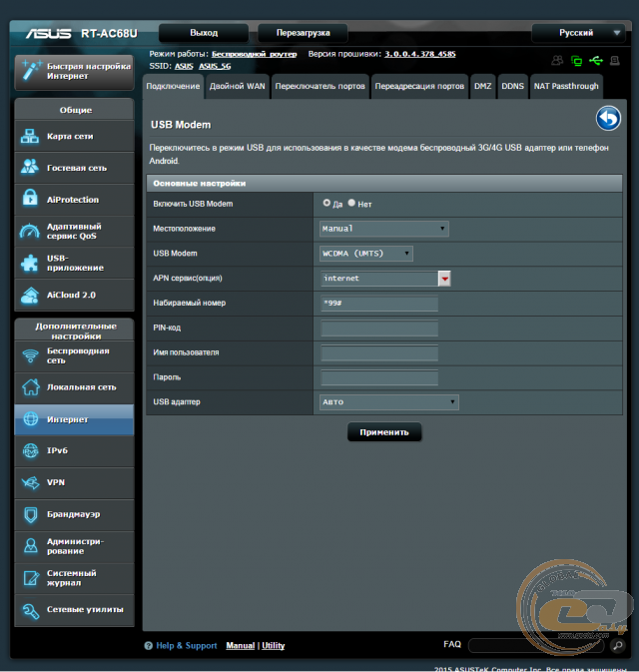639x672 pixels.
Task: Open Администрирование user icon
Action: (30, 546)
